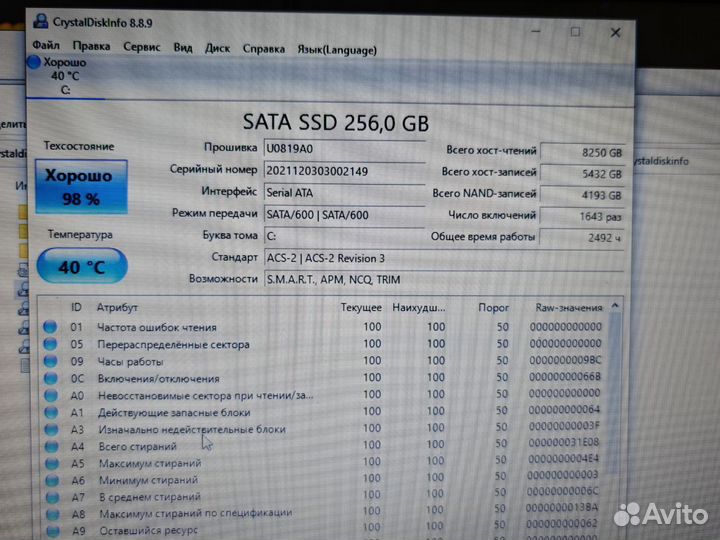Click the Порог column header

click(x=494, y=308)
